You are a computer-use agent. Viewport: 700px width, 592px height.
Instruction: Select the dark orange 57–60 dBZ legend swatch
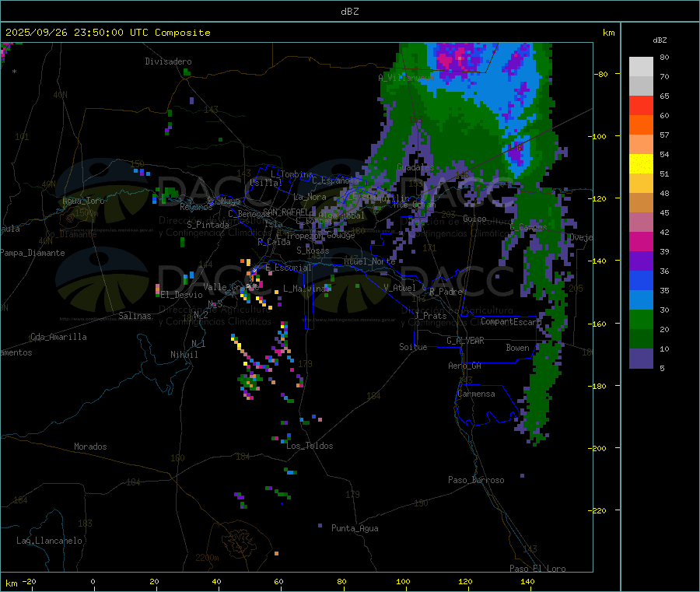641,125
